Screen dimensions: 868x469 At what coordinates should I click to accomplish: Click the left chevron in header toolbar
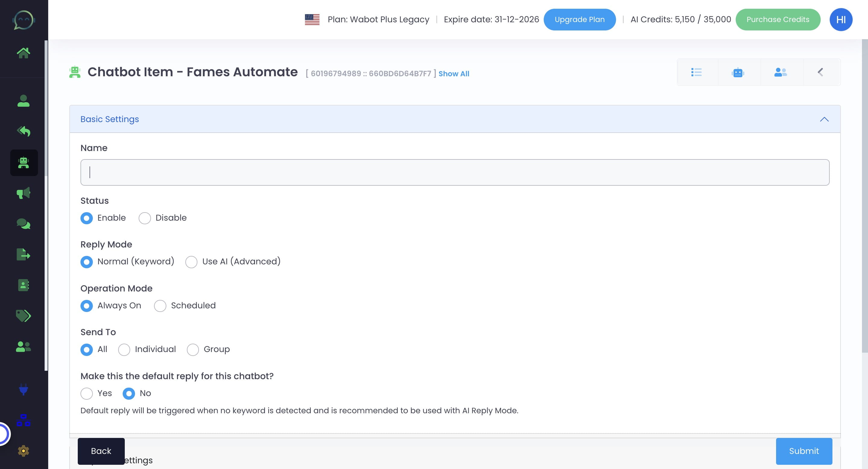tap(820, 72)
